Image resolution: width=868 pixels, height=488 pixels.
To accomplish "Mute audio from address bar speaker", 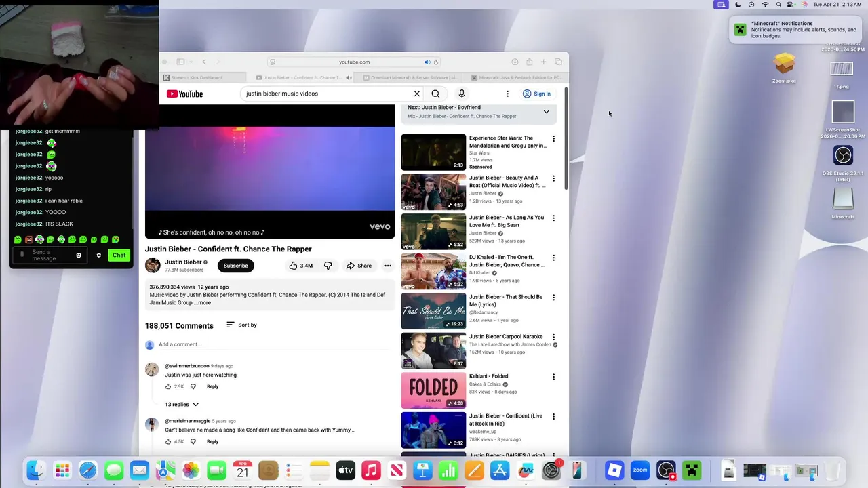I will pos(427,62).
